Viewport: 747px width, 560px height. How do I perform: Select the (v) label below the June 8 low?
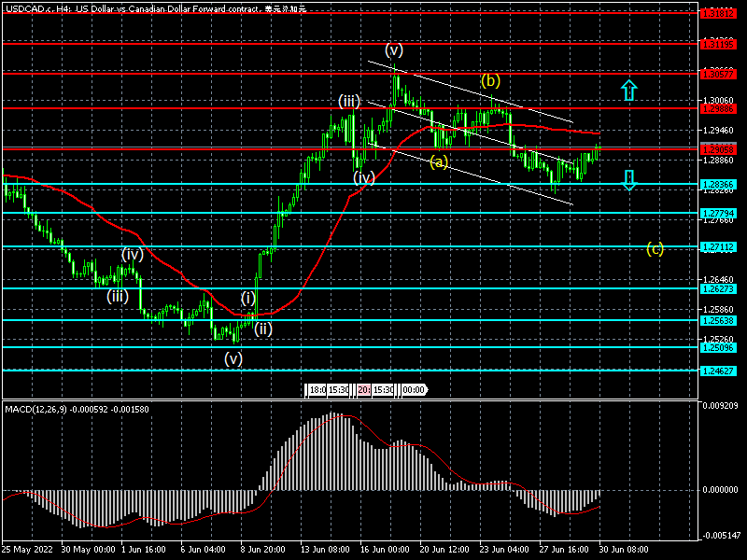(233, 358)
